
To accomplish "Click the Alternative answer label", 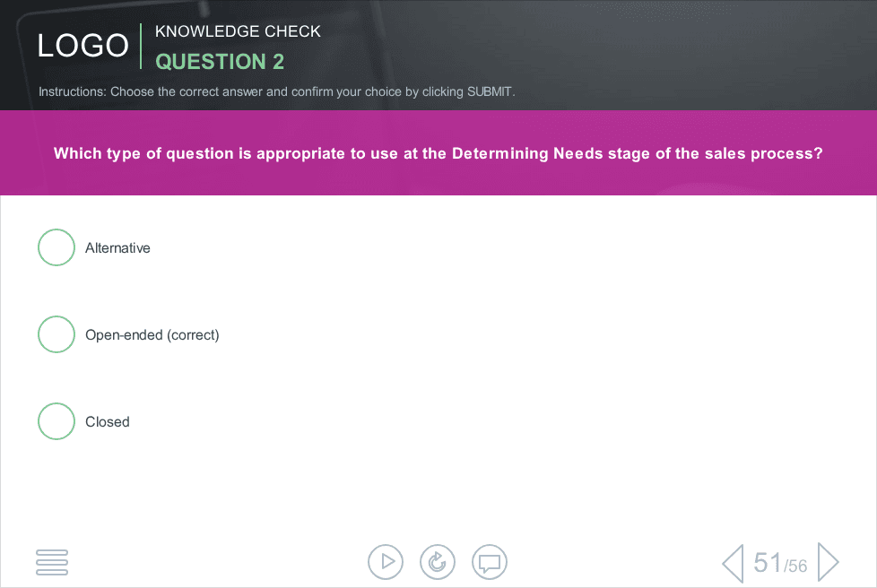I will (117, 247).
